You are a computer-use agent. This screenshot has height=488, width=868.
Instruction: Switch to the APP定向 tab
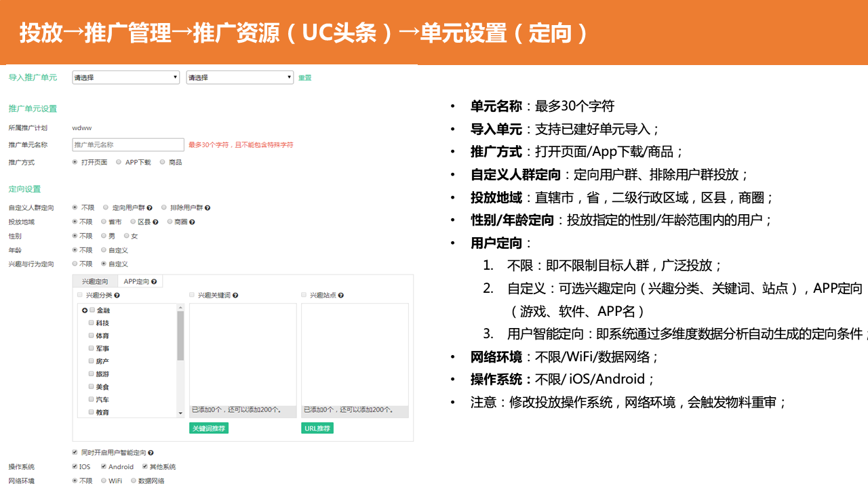coord(140,281)
